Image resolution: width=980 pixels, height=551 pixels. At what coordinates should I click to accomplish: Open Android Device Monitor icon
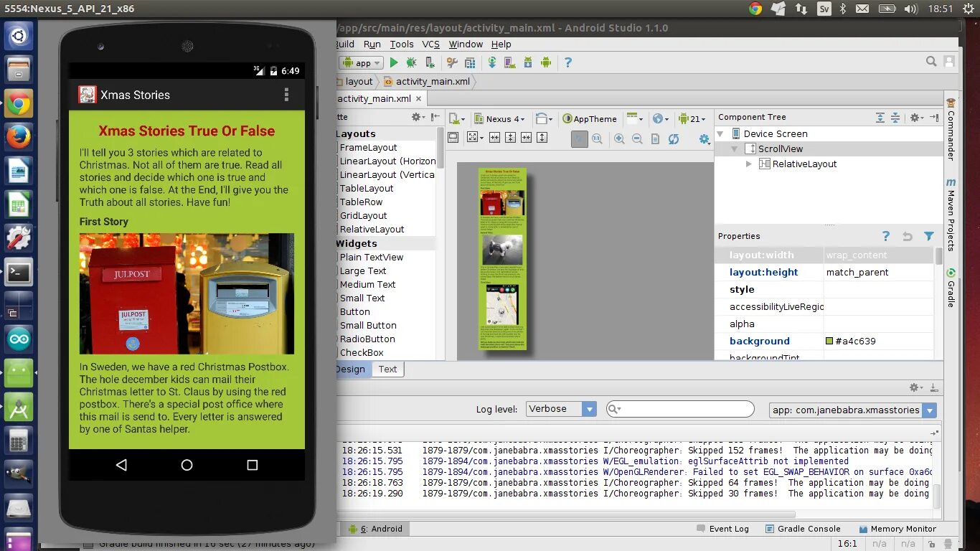(x=546, y=63)
